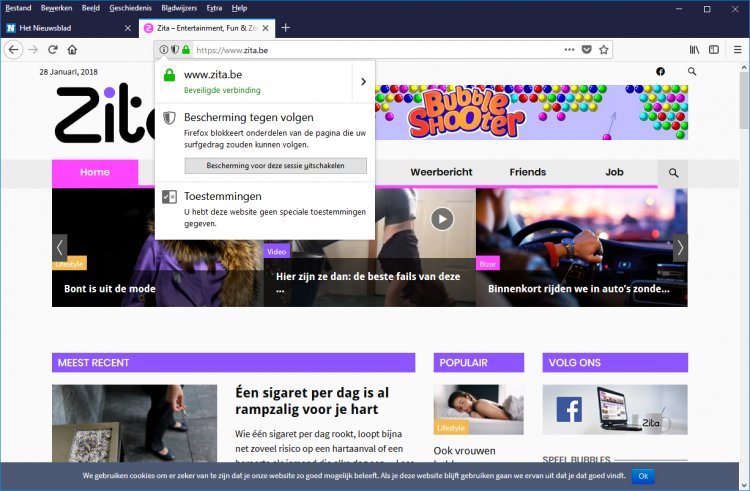Click the '28 Januari, 2018' date text
Screen dimensions: 750x491
click(x=68, y=72)
